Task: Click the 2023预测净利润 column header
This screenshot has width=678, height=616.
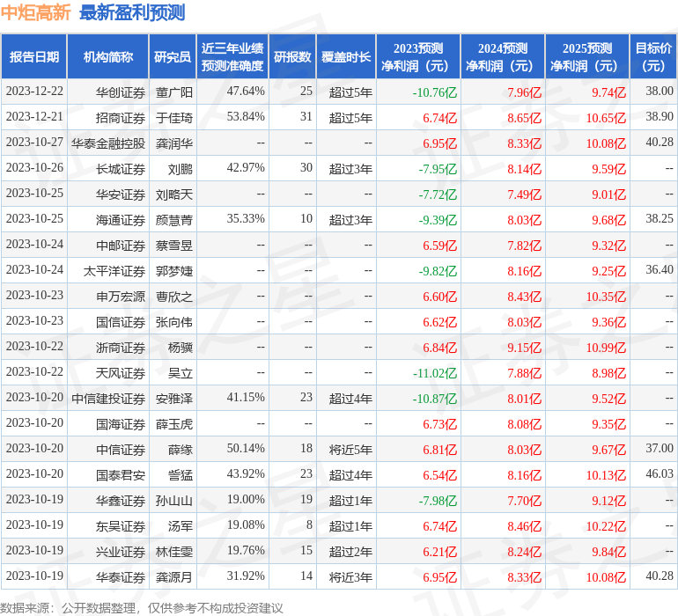Action: pyautogui.click(x=418, y=56)
